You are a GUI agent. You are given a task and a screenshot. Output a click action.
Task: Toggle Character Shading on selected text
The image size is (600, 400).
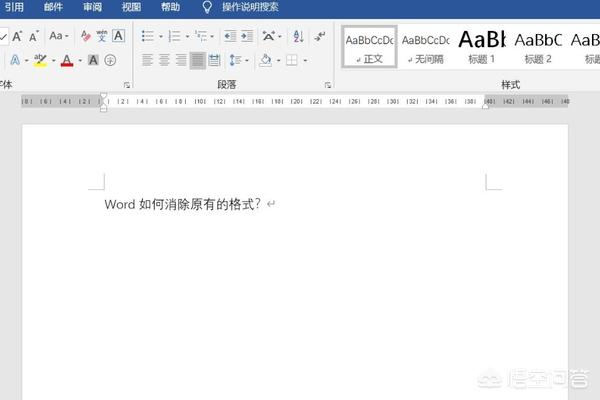93,60
